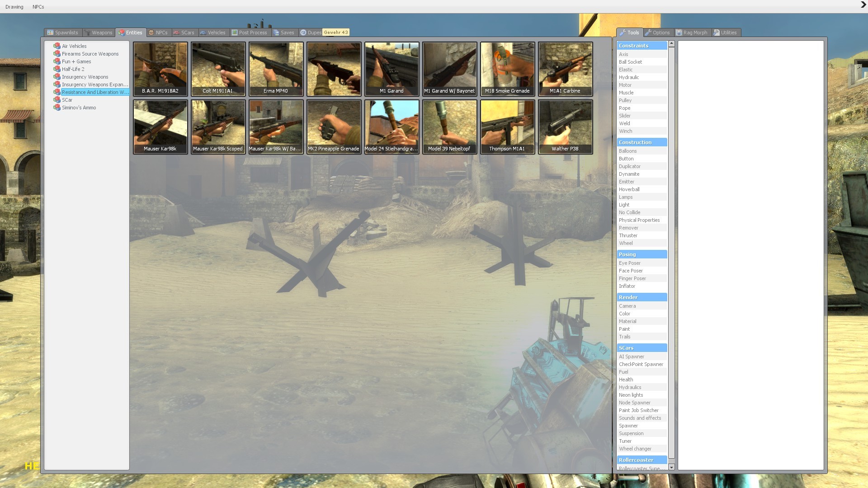Screen dimensions: 868x488
Task: Click the arrow at top-right of menu bar
Action: [x=863, y=5]
